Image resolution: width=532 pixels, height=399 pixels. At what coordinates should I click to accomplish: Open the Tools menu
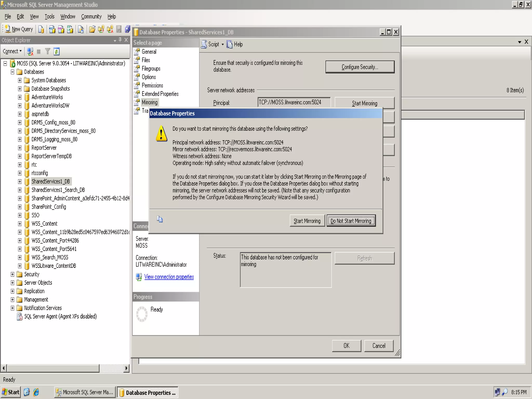pos(49,17)
